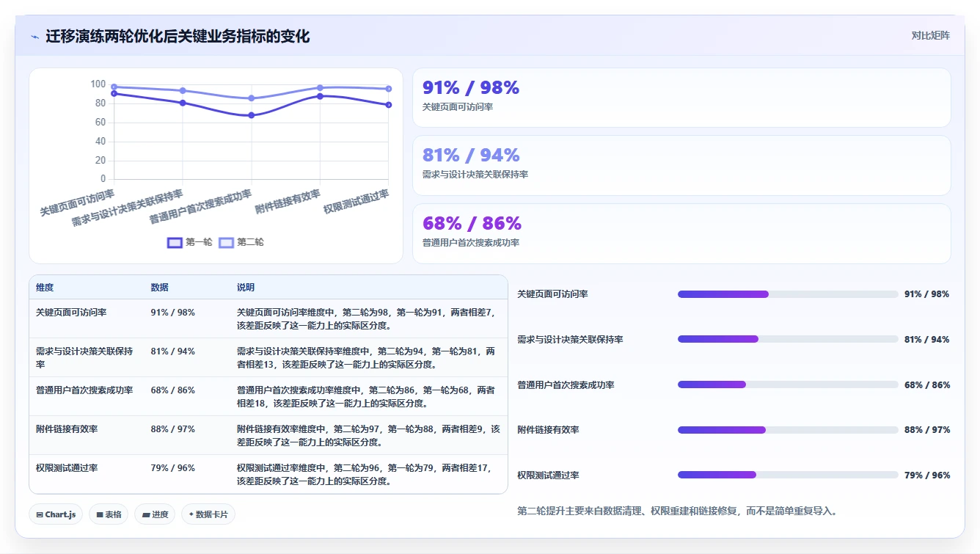Select the 需求与设计决策关联保持率 table row name
This screenshot has height=554, width=980.
tap(84, 357)
